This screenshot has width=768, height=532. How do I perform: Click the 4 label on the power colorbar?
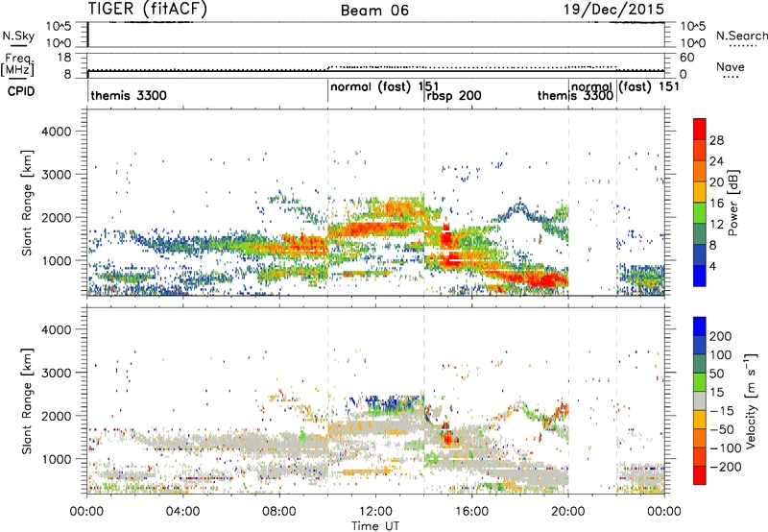[x=713, y=266]
